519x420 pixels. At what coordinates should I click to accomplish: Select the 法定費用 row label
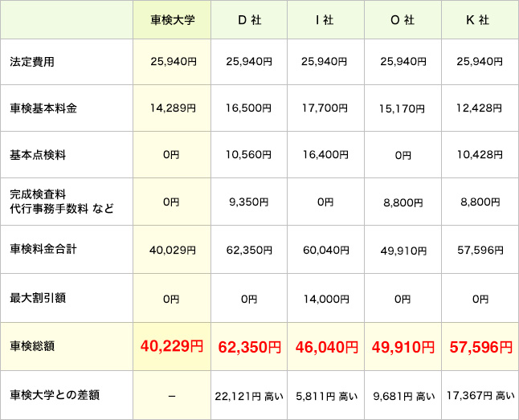(32, 61)
